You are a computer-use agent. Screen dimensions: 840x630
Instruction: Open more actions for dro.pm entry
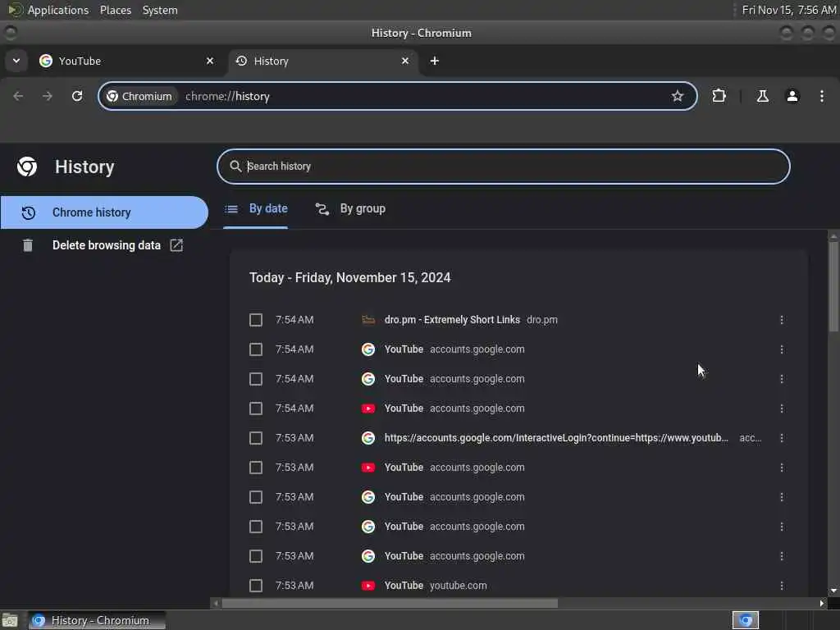pyautogui.click(x=781, y=320)
